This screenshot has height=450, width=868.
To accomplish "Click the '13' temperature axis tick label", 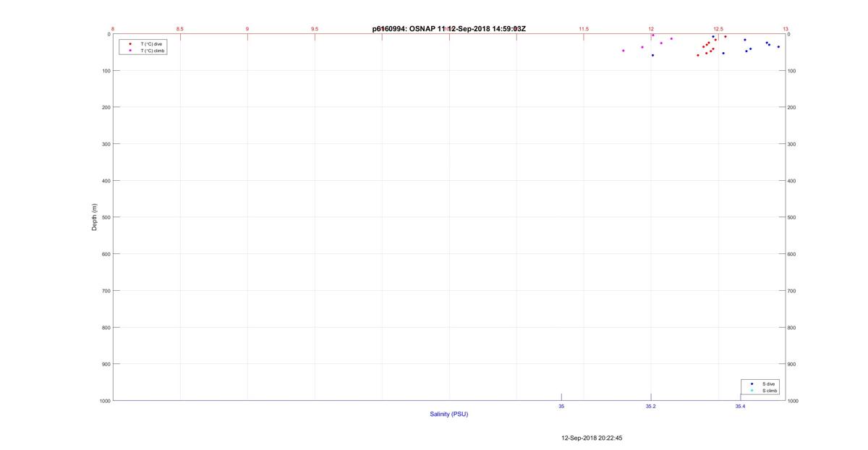I will point(786,29).
